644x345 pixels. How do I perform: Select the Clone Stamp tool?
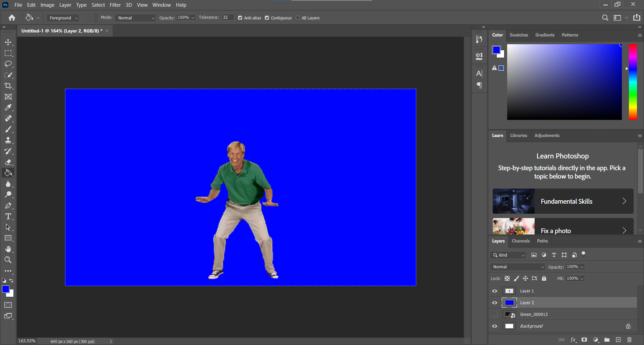pos(8,140)
